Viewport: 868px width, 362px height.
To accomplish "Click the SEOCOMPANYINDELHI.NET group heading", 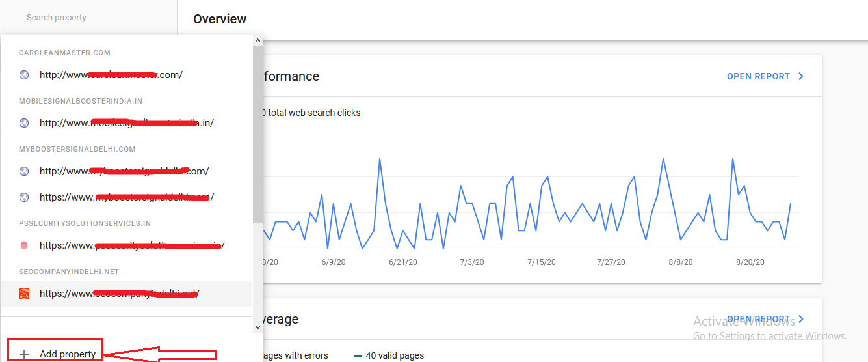I will click(69, 271).
